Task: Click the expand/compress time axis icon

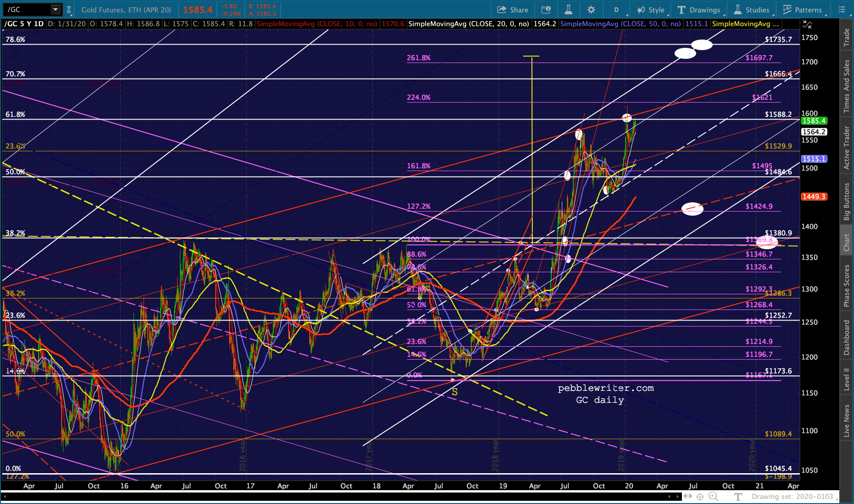Action: (x=688, y=497)
